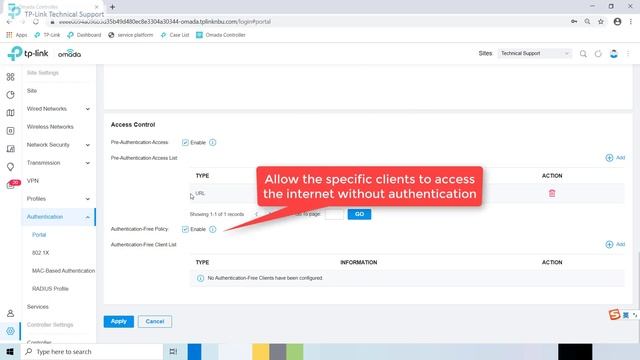640x360 pixels.
Task: Add an Authentication-Free Client entry
Action: point(615,244)
